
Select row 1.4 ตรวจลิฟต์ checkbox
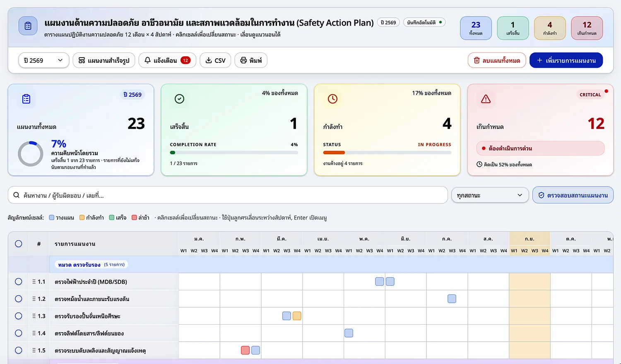[19, 333]
